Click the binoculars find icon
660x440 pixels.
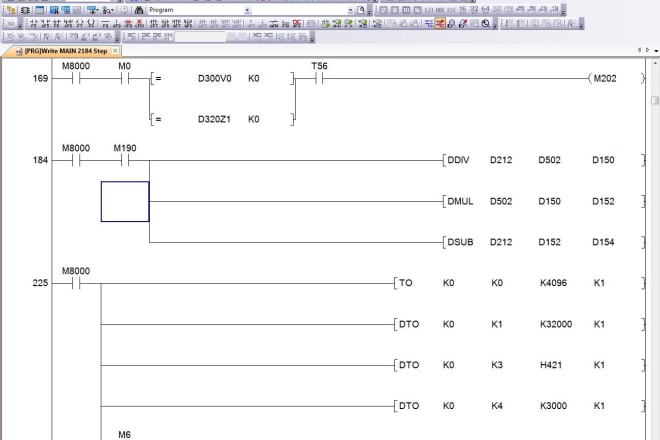(139, 10)
